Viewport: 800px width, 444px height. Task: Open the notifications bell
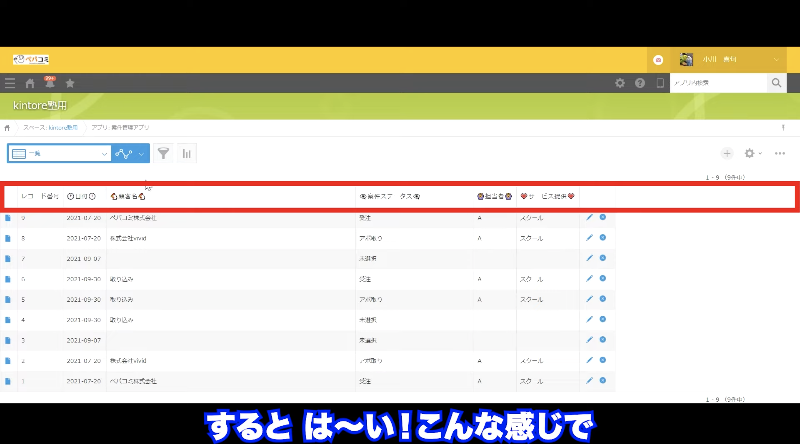[50, 83]
